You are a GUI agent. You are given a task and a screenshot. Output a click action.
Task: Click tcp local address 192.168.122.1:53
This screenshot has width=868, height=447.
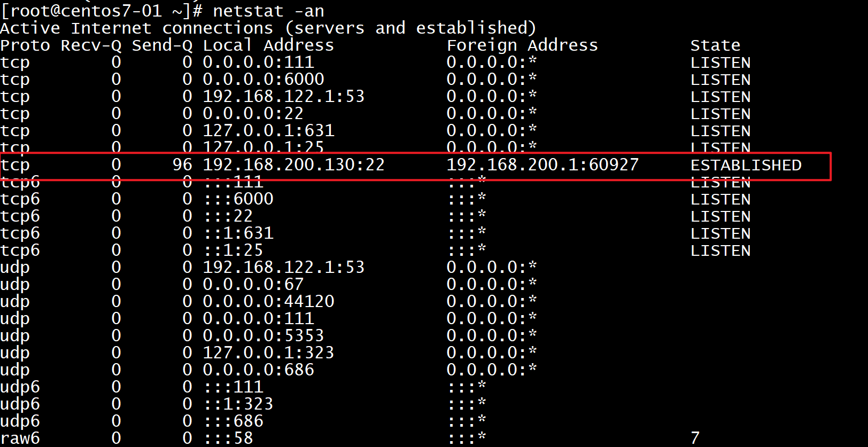[x=283, y=96]
